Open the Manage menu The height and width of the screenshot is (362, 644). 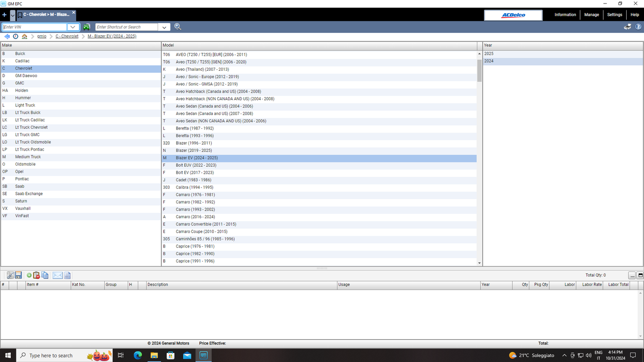tap(591, 15)
